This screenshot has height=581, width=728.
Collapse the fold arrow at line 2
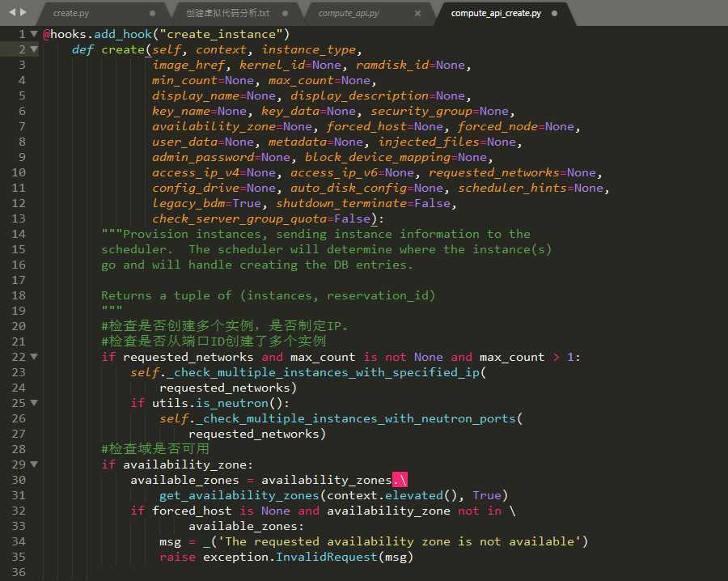click(34, 49)
